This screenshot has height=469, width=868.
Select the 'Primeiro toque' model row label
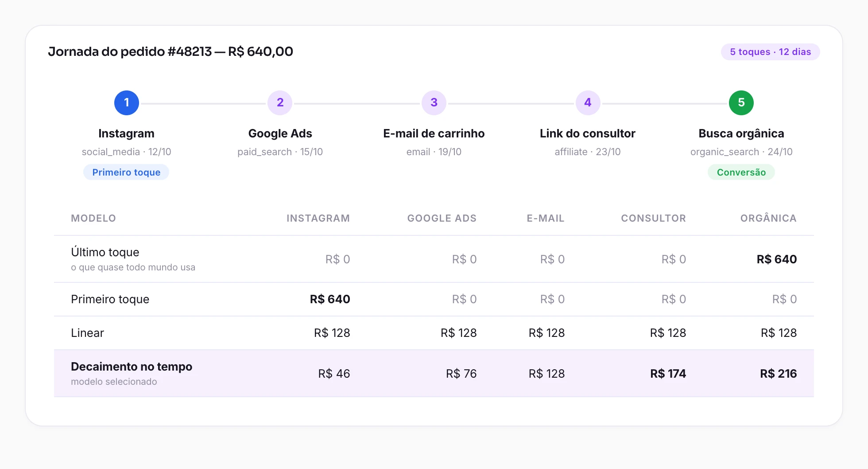(110, 299)
